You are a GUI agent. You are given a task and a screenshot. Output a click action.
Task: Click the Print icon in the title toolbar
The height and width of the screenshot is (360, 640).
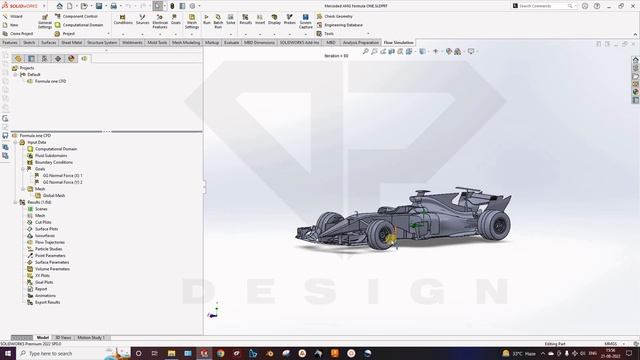(113, 6)
